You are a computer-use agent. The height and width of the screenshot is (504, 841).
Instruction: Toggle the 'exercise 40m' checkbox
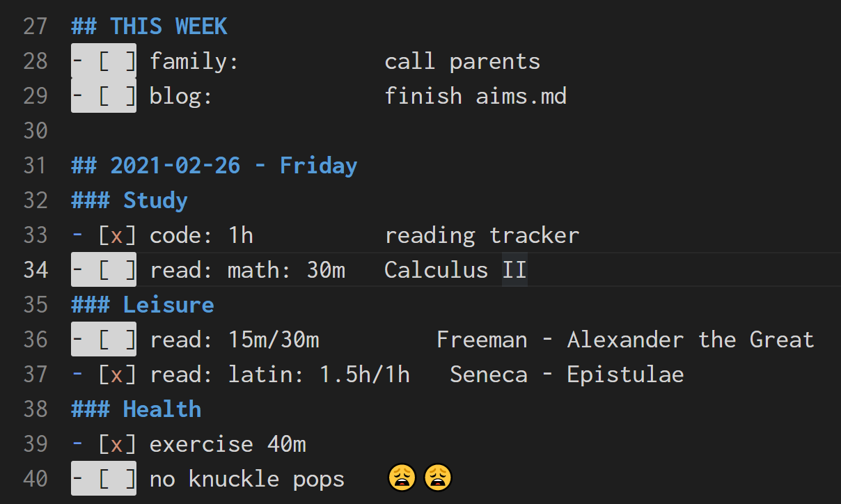pyautogui.click(x=117, y=444)
